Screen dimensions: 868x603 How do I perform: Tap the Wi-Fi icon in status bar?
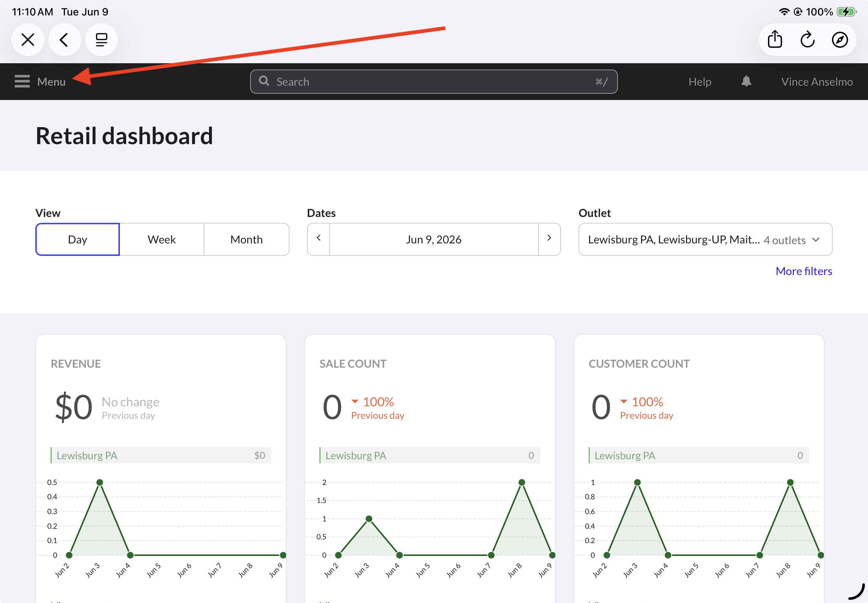(x=784, y=12)
